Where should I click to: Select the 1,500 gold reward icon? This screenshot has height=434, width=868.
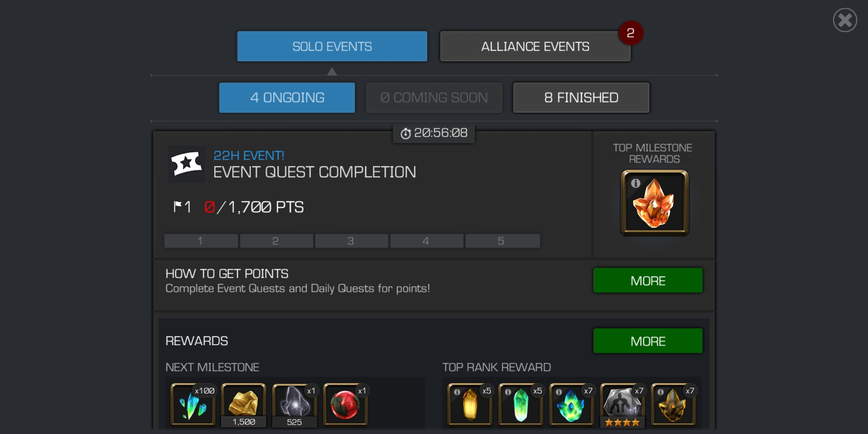[244, 405]
